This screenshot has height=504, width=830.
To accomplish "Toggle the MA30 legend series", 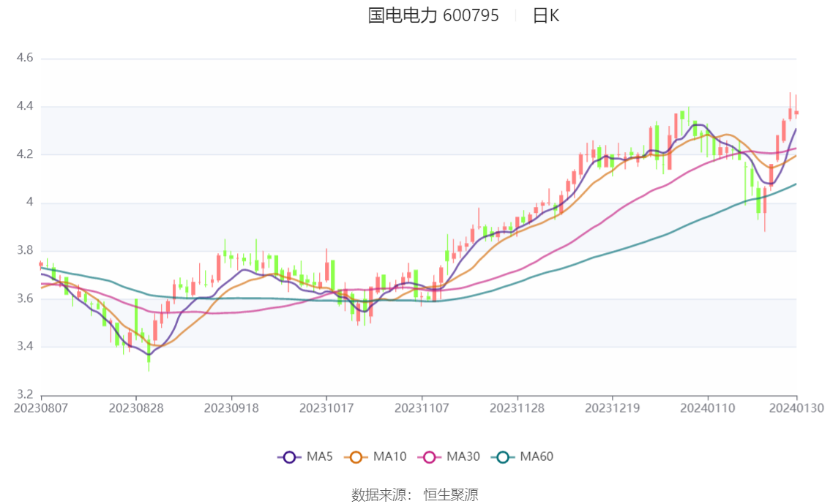I will tap(449, 457).
